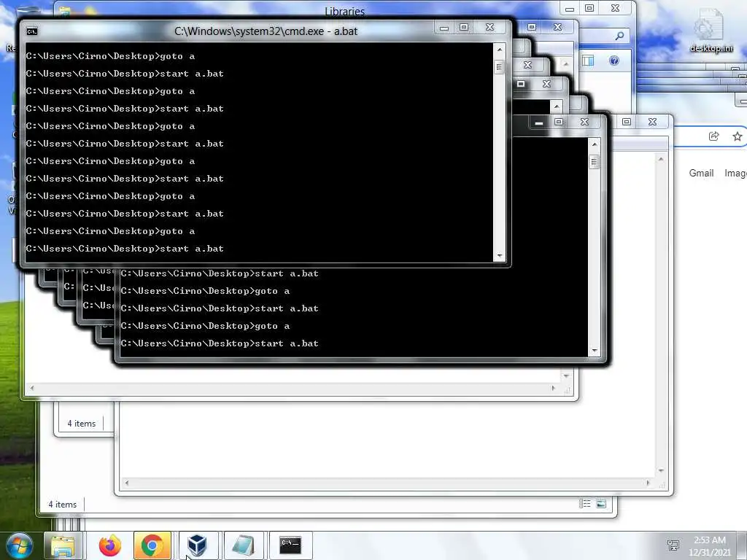Maximize the cmd.exe - a.bat window

[x=464, y=28]
